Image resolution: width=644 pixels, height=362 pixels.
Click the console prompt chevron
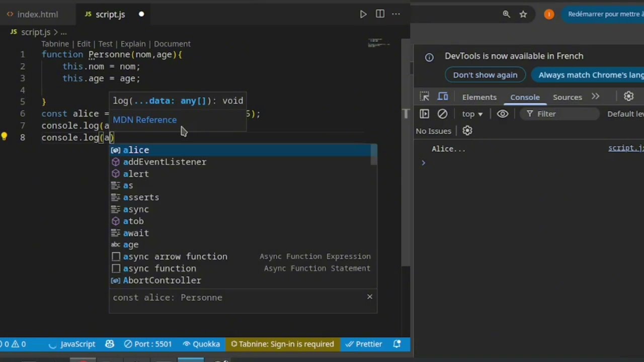click(x=423, y=162)
